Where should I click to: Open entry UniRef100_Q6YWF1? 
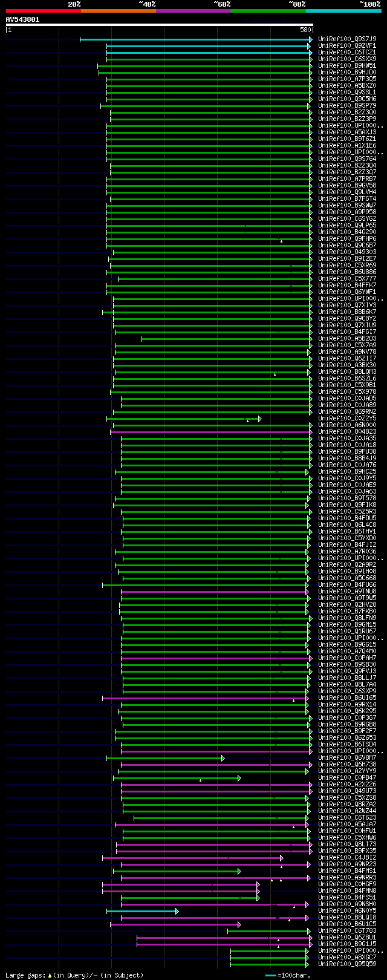347,292
